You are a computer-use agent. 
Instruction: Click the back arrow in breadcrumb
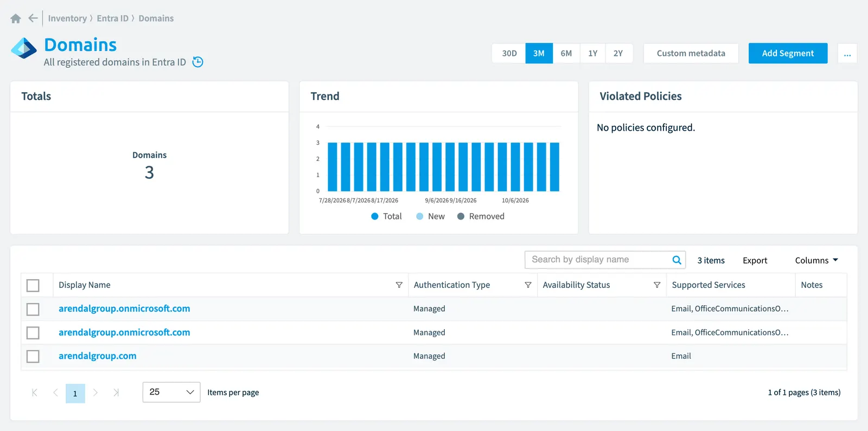coord(33,18)
